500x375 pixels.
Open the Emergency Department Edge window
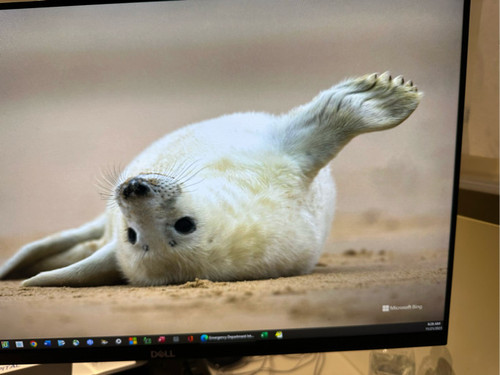coord(228,337)
